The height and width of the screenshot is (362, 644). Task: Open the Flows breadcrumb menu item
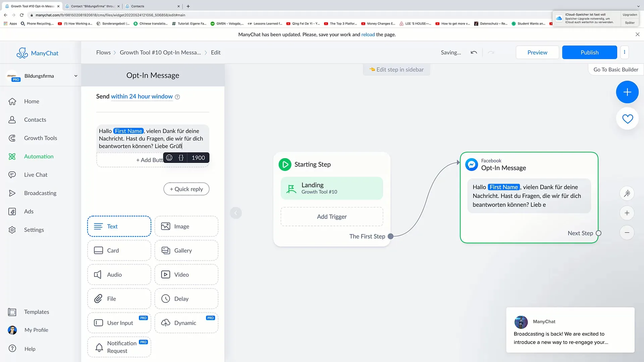click(103, 52)
